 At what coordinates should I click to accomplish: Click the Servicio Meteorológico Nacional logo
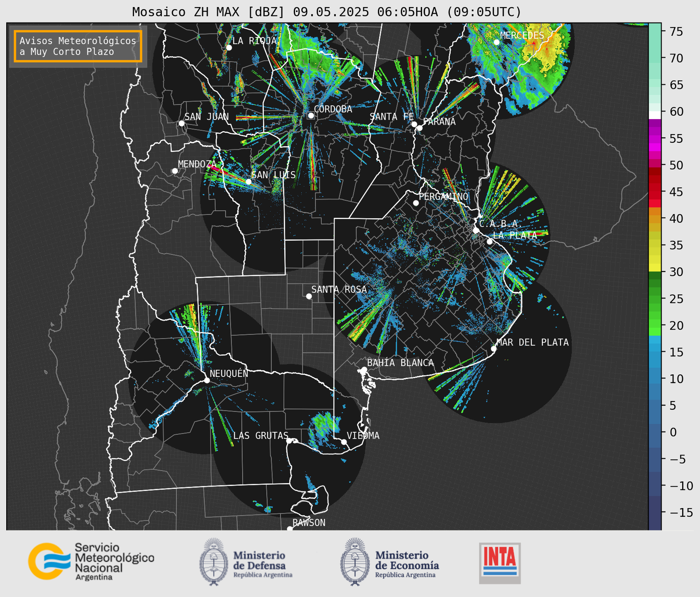91,561
